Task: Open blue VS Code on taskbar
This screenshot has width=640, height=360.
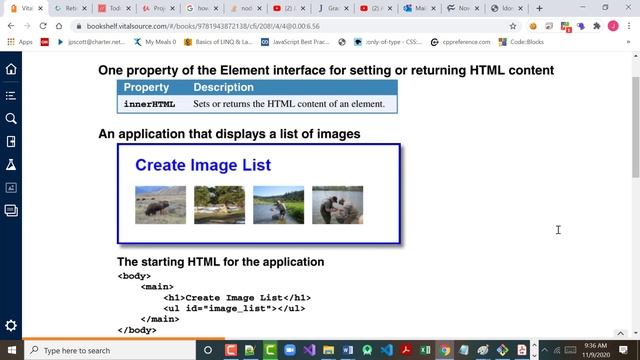Action: click(x=387, y=350)
